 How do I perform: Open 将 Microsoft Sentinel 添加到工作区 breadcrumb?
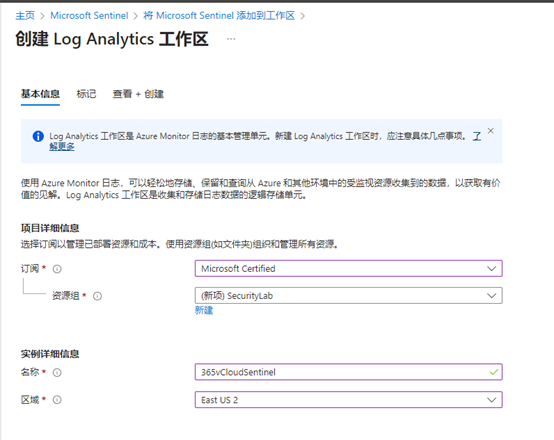pyautogui.click(x=219, y=16)
